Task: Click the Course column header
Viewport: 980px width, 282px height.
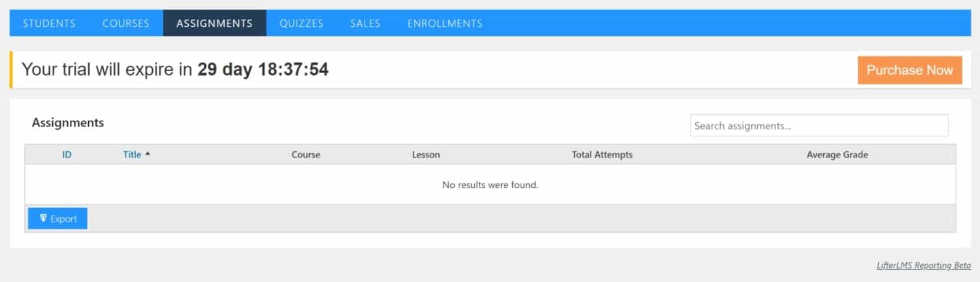Action: pos(306,155)
